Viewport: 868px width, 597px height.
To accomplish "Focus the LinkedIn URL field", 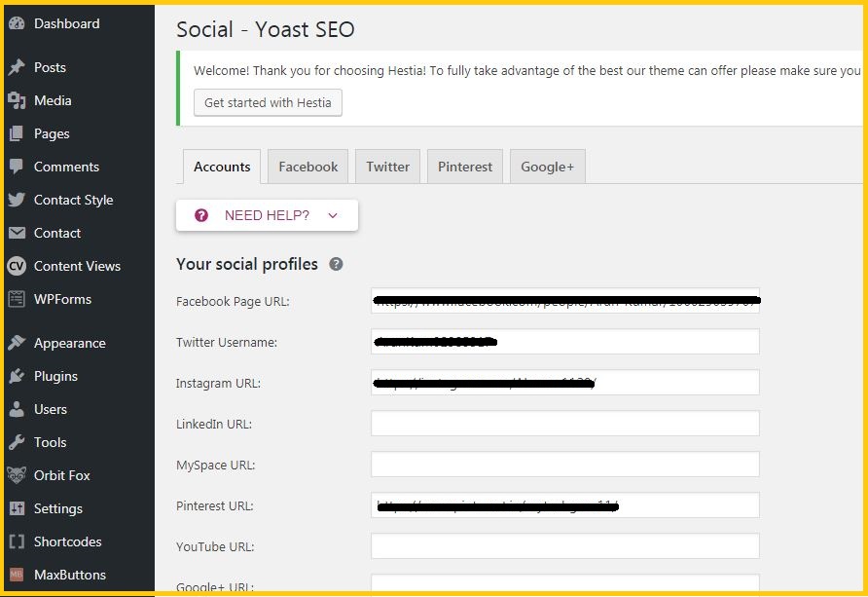I will 565,424.
